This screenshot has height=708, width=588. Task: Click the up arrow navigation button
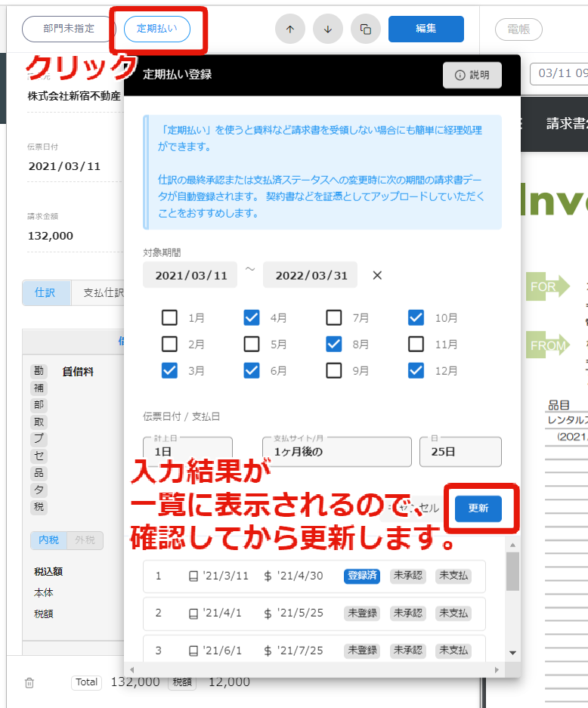290,29
